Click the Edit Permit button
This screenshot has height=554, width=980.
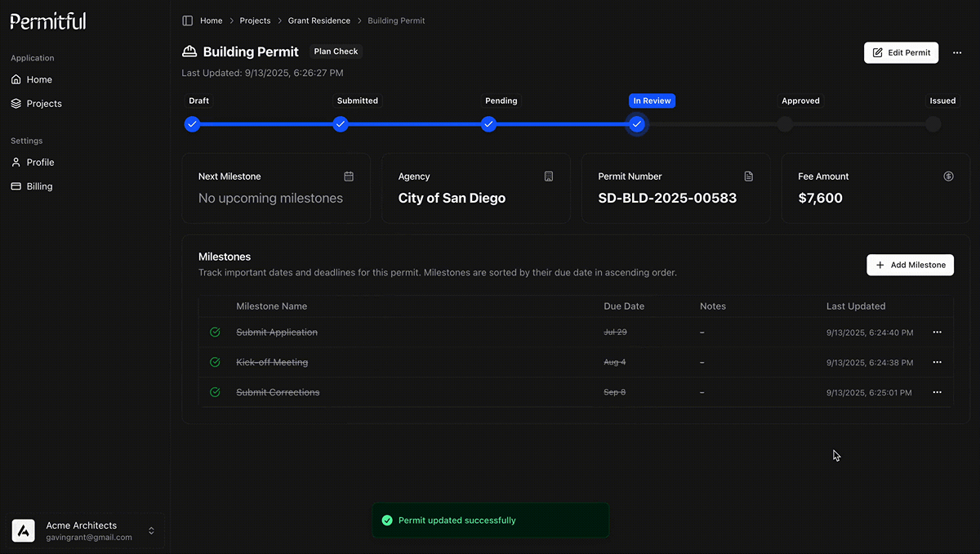click(x=901, y=52)
